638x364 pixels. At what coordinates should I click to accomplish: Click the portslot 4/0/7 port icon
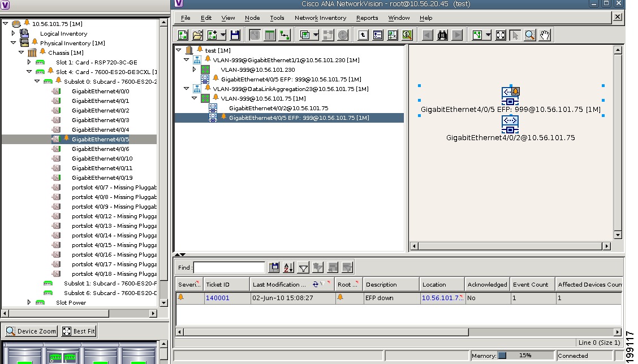(x=56, y=188)
